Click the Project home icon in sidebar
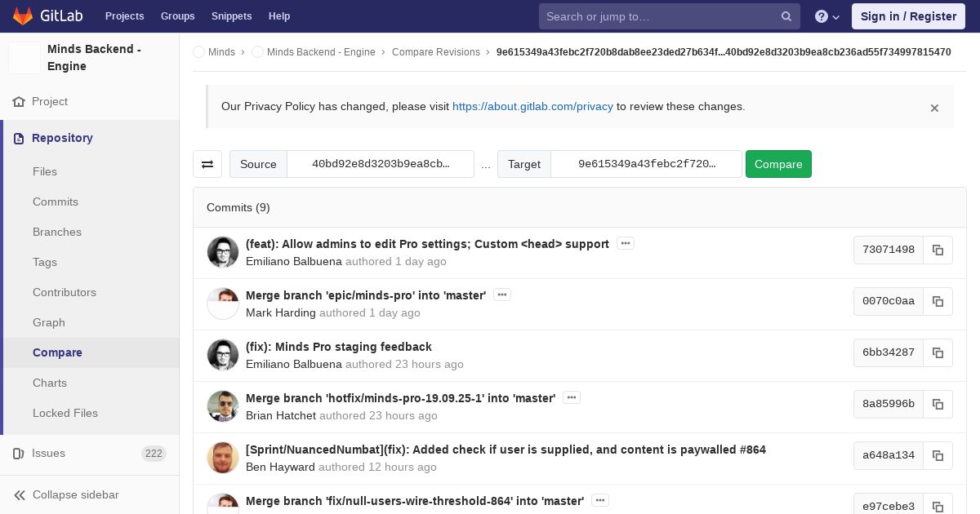This screenshot has height=514, width=980. (19, 101)
